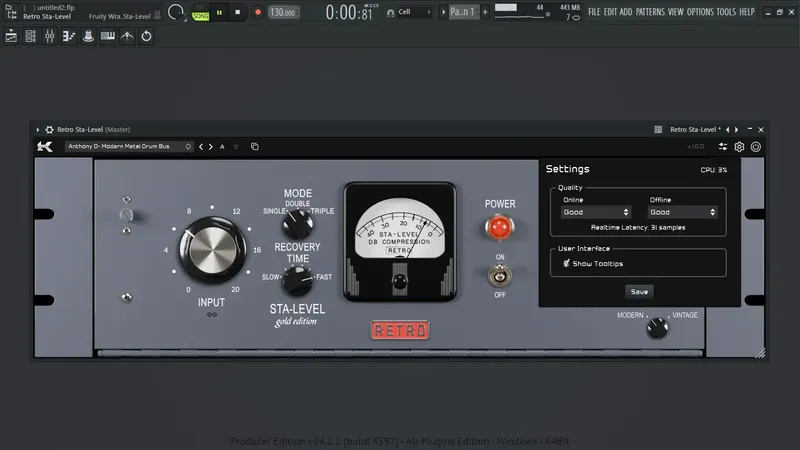Viewport: 800px width, 450px height.
Task: Click the plugin picker stamp icon
Action: [88, 36]
